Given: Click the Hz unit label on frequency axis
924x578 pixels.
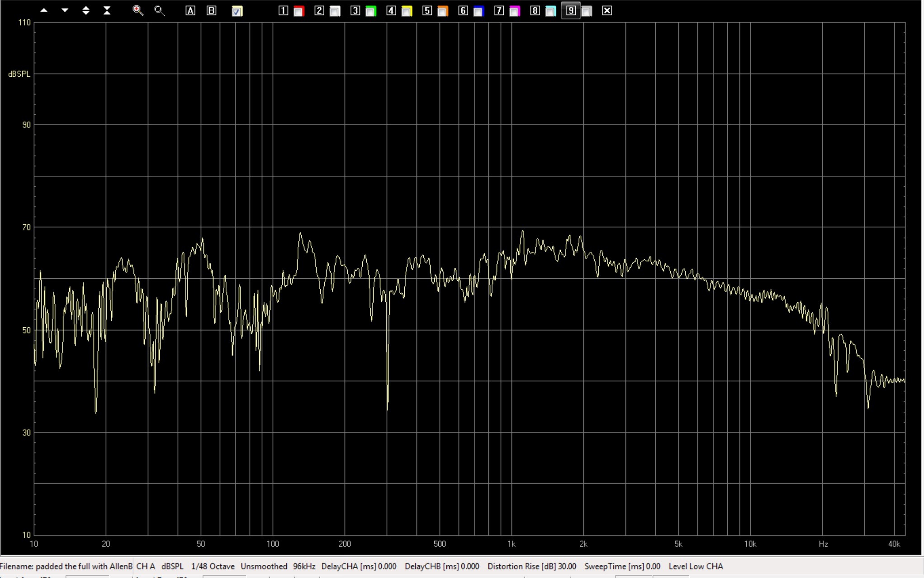Looking at the screenshot, I should (823, 544).
